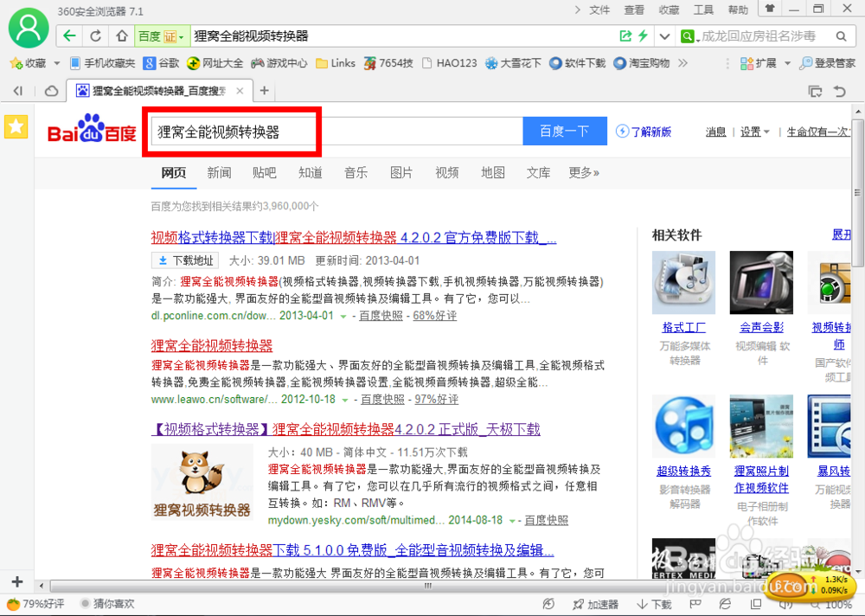The image size is (865, 616).
Task: Open search engine selector dropdown
Action: click(690, 36)
